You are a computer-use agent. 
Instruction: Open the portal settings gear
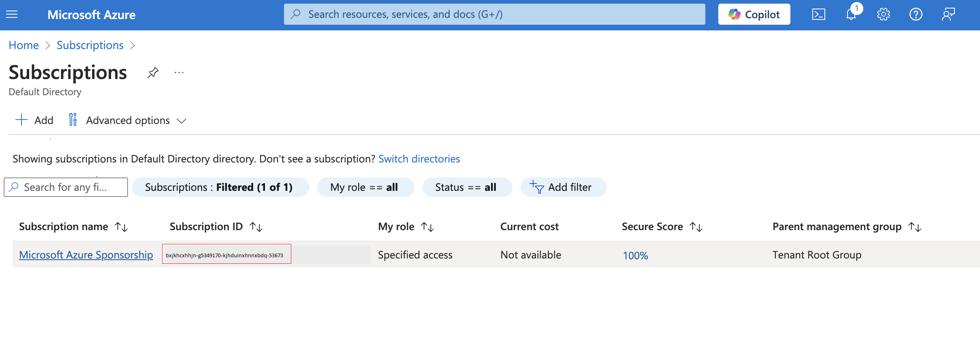883,15
